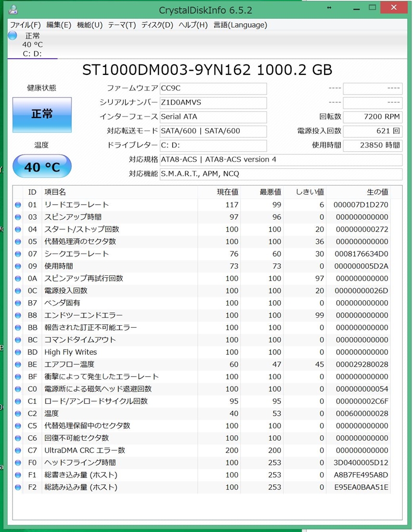
Task: Click status dot for ID C2 温度
Action: tap(18, 414)
